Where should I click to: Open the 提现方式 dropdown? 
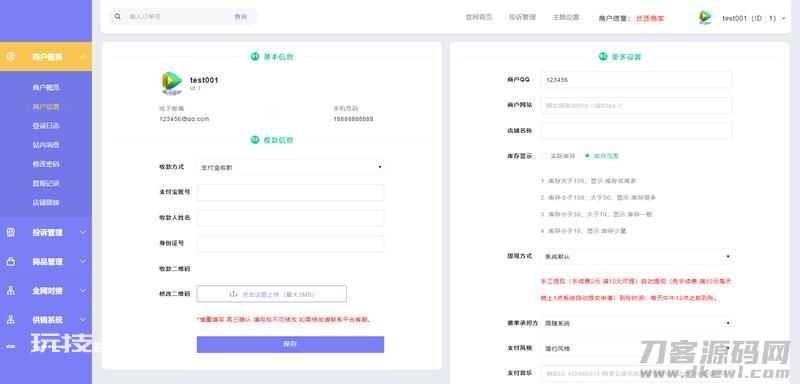[637, 257]
